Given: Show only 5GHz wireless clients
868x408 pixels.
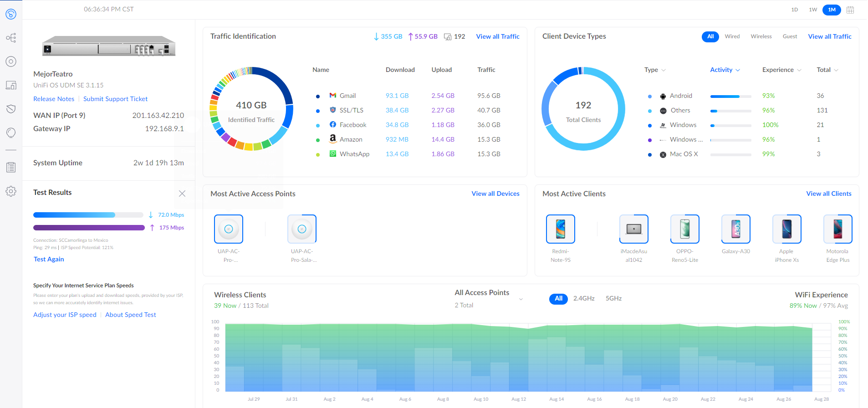Looking at the screenshot, I should pos(613,299).
